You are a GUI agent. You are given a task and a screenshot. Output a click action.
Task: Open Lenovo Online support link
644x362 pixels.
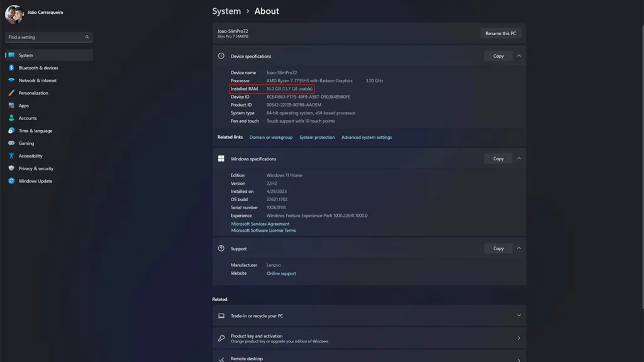tap(281, 273)
